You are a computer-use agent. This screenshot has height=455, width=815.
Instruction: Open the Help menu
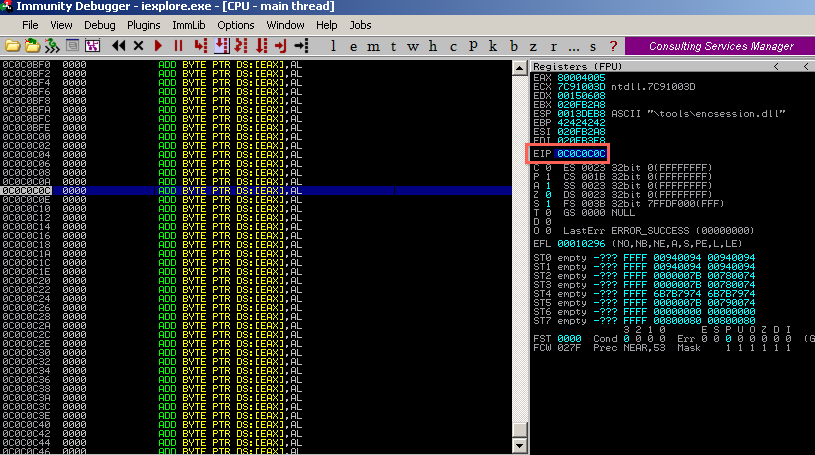tap(326, 25)
